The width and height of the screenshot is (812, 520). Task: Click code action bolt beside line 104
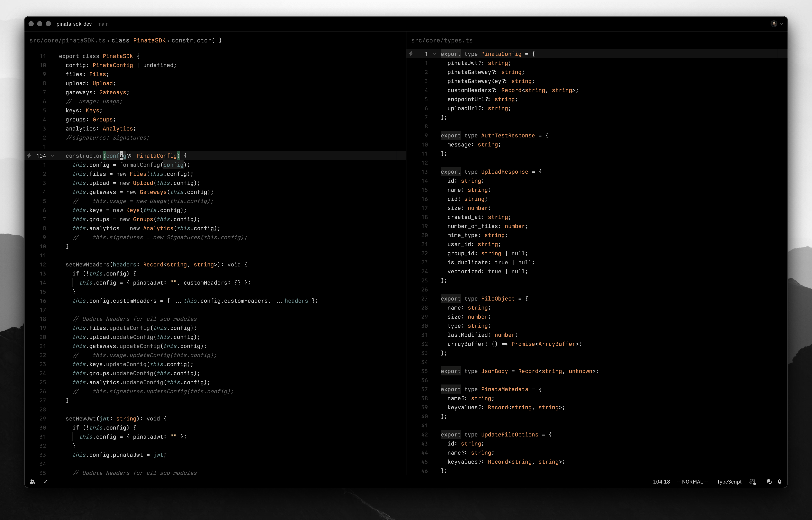(29, 156)
